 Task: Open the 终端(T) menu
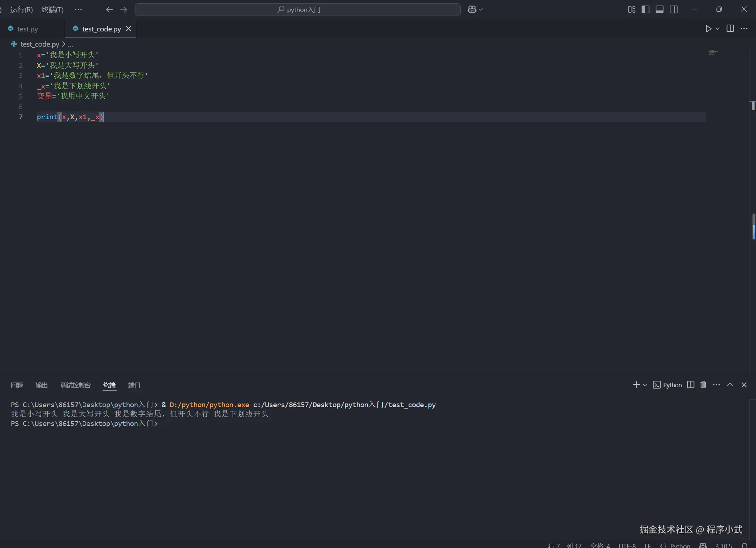coord(52,10)
